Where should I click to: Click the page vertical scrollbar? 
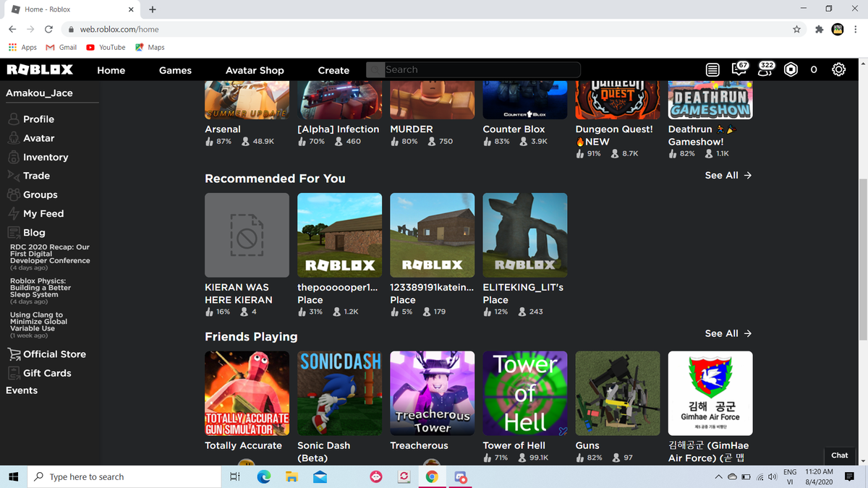point(862,260)
